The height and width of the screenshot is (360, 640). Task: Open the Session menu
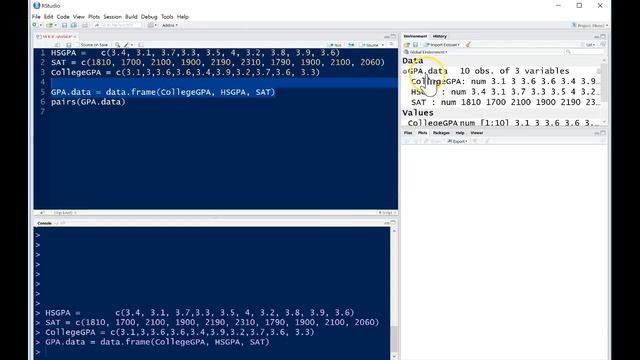(x=112, y=17)
